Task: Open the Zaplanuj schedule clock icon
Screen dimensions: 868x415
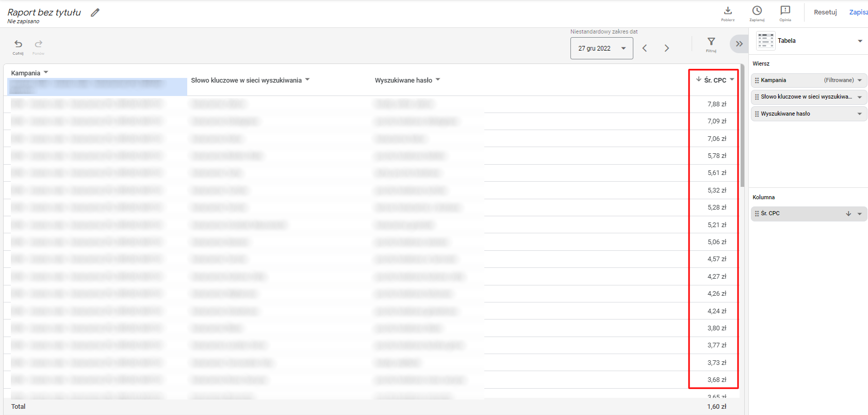Action: pyautogui.click(x=757, y=10)
